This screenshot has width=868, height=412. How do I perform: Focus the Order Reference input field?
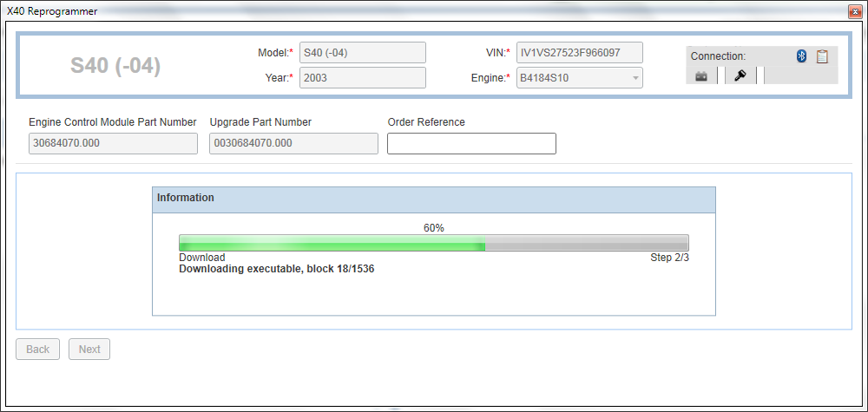coord(471,143)
